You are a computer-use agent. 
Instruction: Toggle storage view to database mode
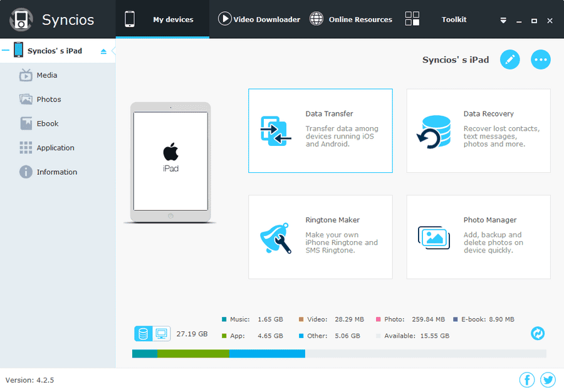tap(143, 334)
